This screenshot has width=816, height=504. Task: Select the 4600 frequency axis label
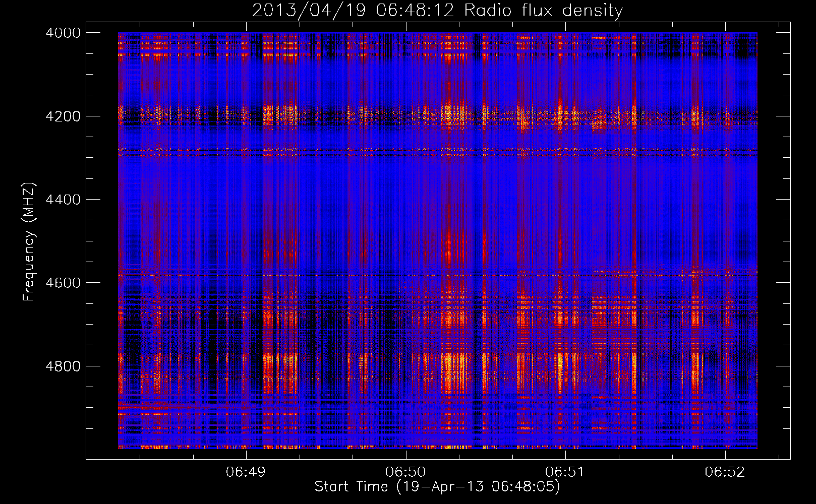(63, 283)
